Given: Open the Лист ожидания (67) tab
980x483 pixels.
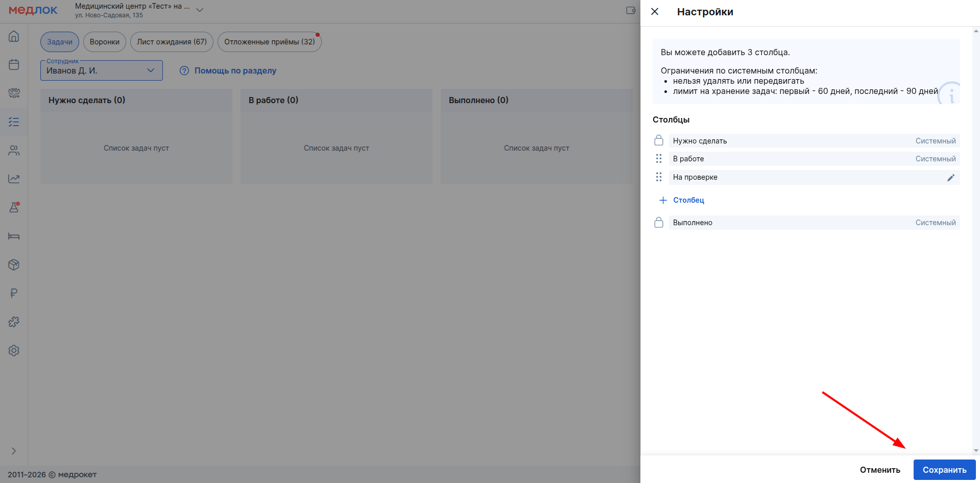Looking at the screenshot, I should pos(172,42).
